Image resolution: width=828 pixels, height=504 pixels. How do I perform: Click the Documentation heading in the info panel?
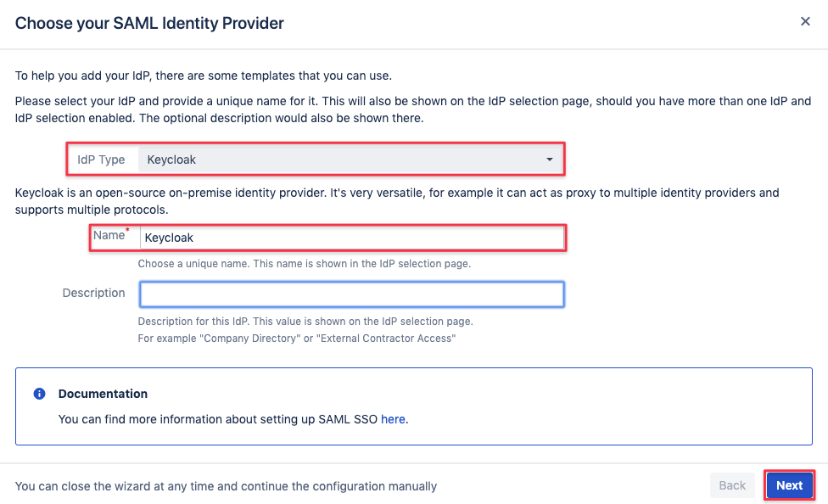pyautogui.click(x=103, y=394)
